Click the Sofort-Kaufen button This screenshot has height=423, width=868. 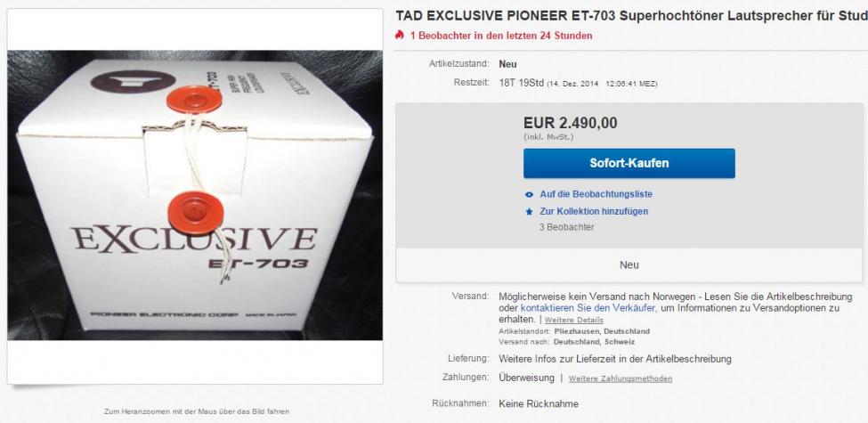coord(629,163)
